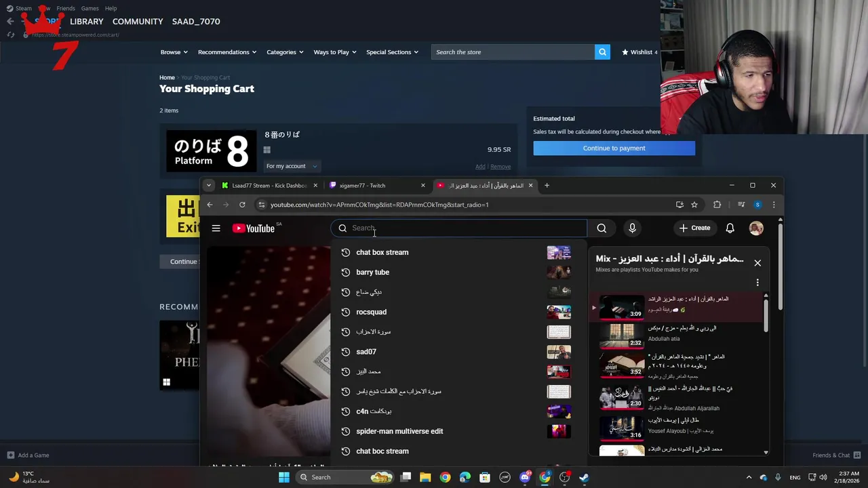Viewport: 868px width, 488px height.
Task: Expand Steam Categories menu
Action: [x=285, y=52]
